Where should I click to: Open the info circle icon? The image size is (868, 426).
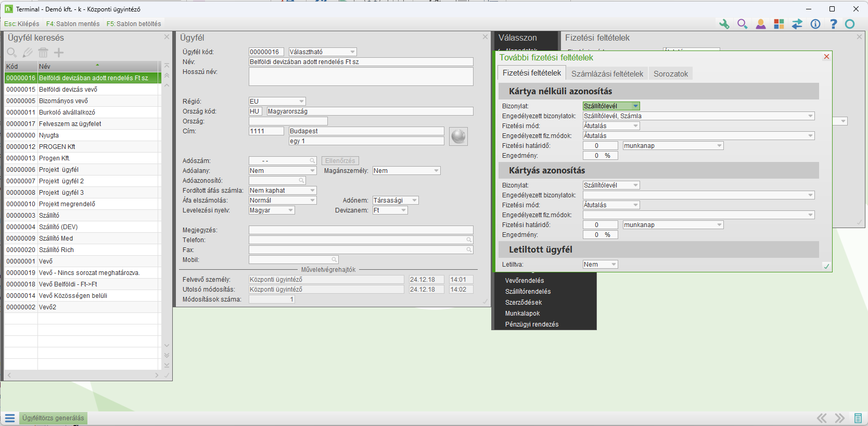tap(815, 24)
